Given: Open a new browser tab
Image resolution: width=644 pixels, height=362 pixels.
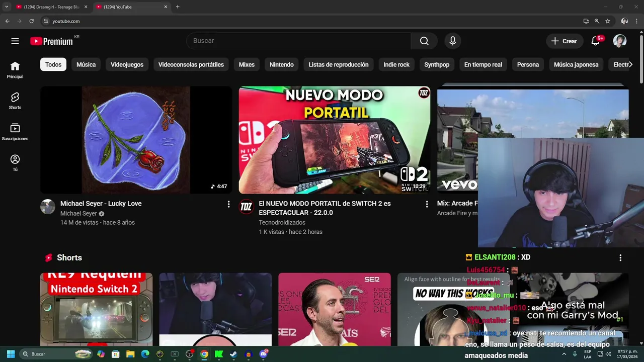Looking at the screenshot, I should pos(178,7).
